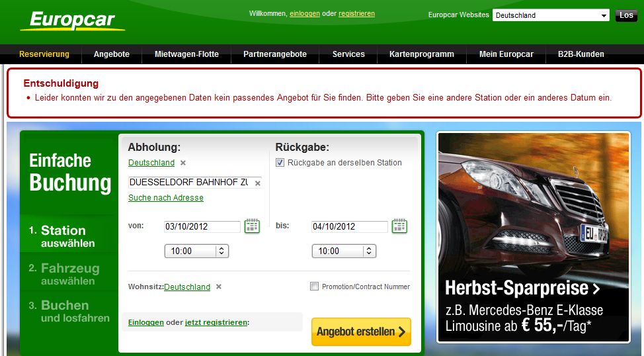644x356 pixels.
Task: Clear the Duesseldorf Bahnhof station field
Action: (258, 183)
